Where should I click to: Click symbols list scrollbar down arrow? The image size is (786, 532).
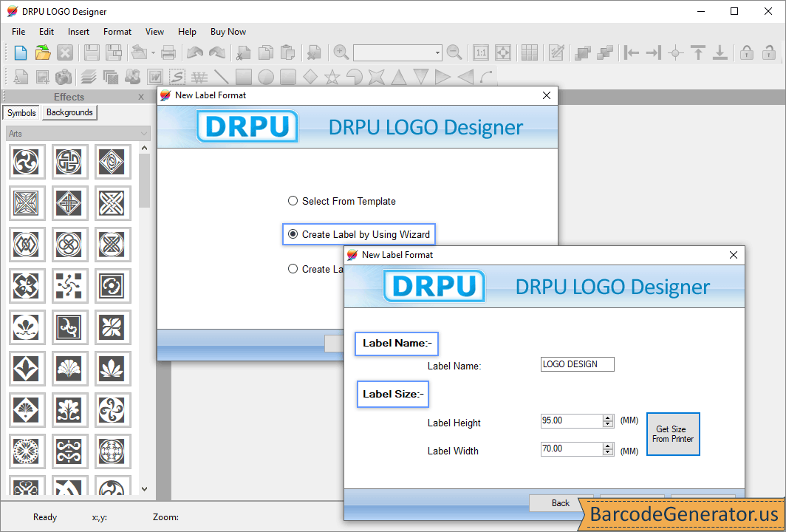(x=144, y=489)
